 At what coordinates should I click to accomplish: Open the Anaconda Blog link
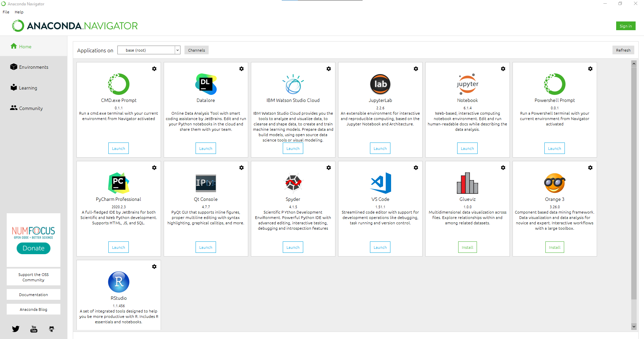coord(34,309)
